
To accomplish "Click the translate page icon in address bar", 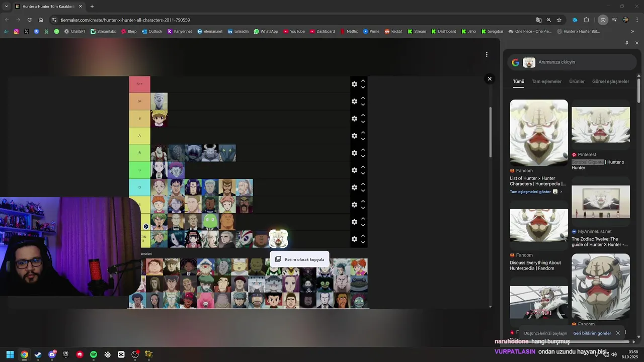I will coord(539,20).
